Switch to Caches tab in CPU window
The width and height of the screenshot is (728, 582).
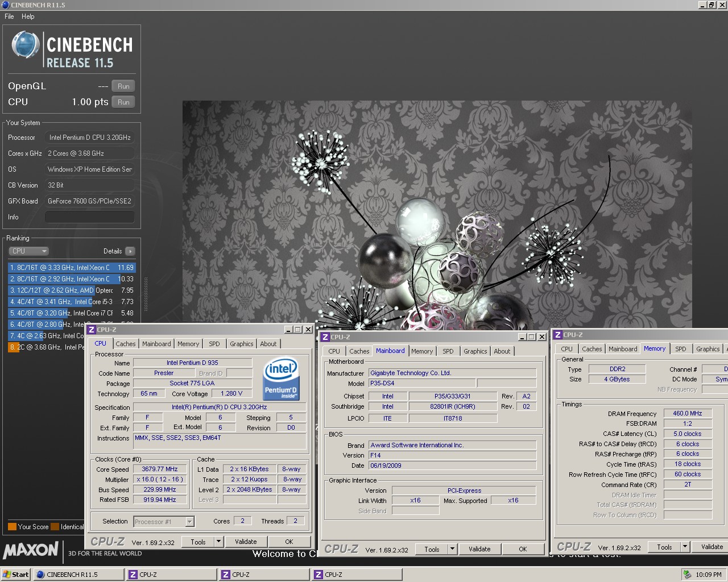click(126, 344)
